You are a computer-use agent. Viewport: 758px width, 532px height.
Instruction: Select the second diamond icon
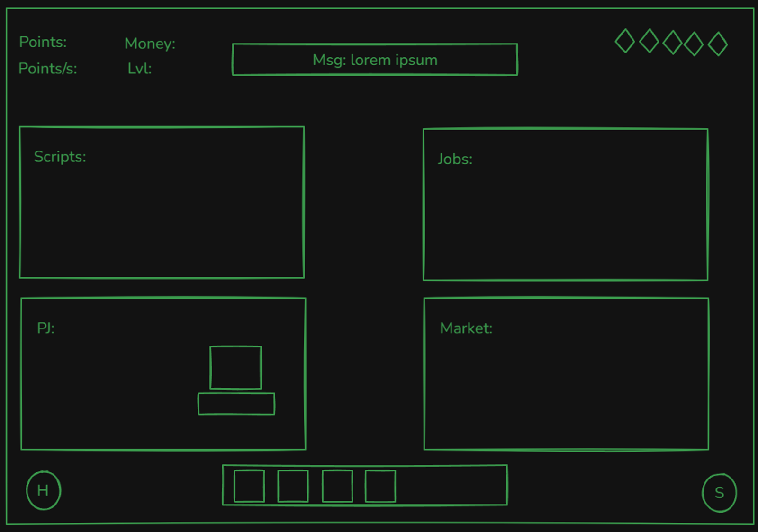tap(649, 41)
